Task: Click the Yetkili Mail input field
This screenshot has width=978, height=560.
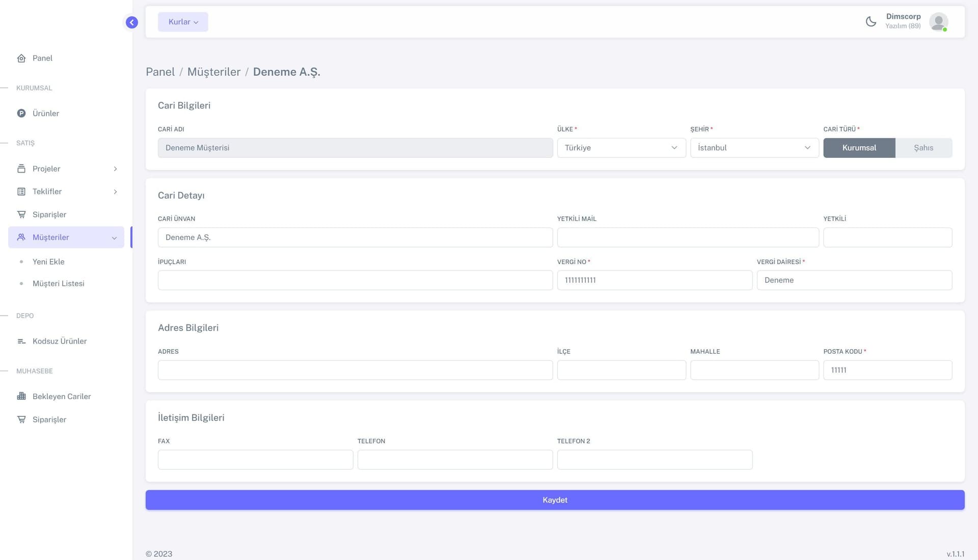Action: (687, 237)
